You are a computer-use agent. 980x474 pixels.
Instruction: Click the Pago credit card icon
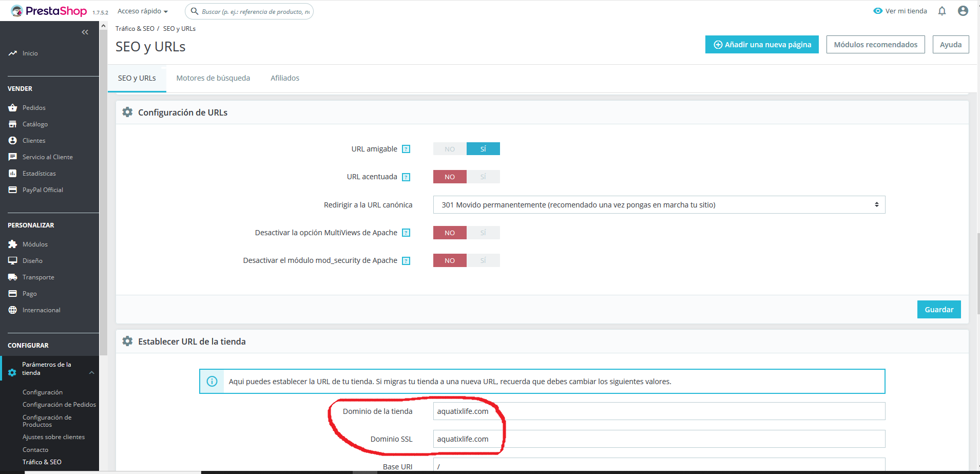tap(13, 293)
